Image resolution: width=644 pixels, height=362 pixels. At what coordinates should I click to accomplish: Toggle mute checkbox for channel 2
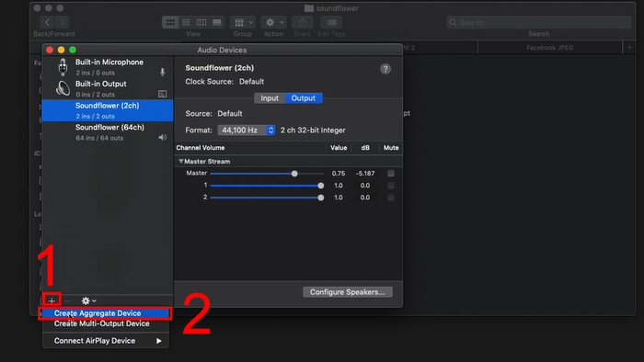click(x=391, y=198)
